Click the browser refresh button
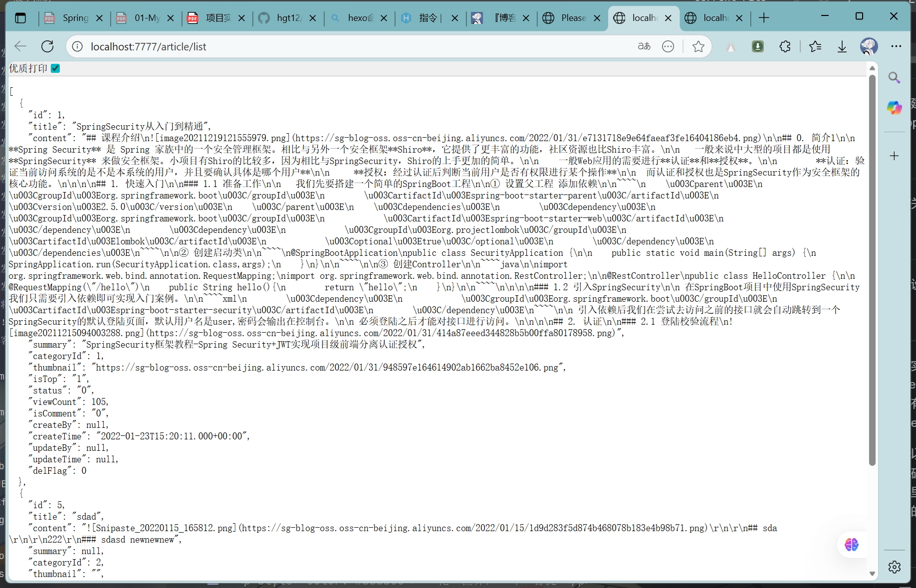This screenshot has width=916, height=588. click(x=47, y=46)
